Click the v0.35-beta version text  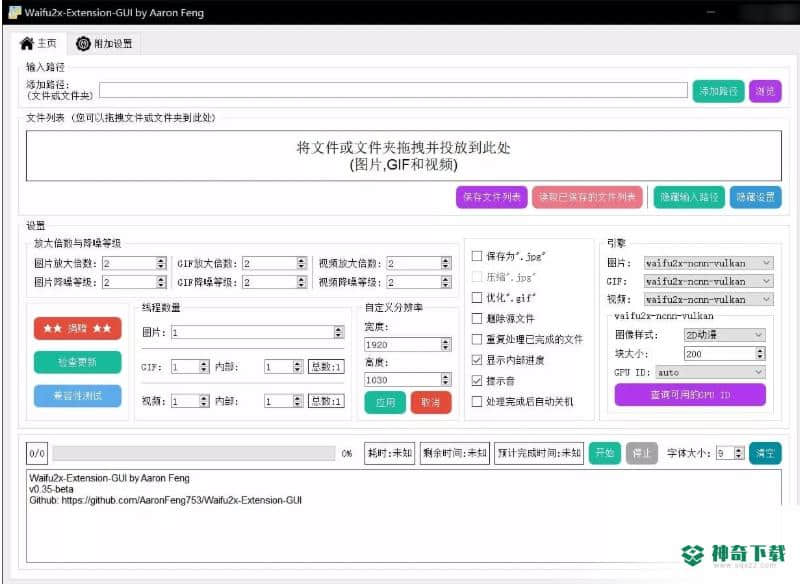(x=51, y=489)
